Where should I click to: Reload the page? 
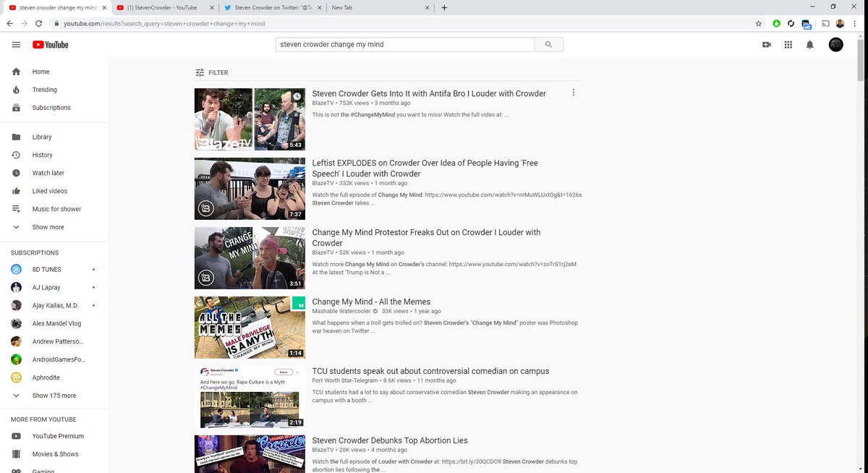(x=39, y=23)
